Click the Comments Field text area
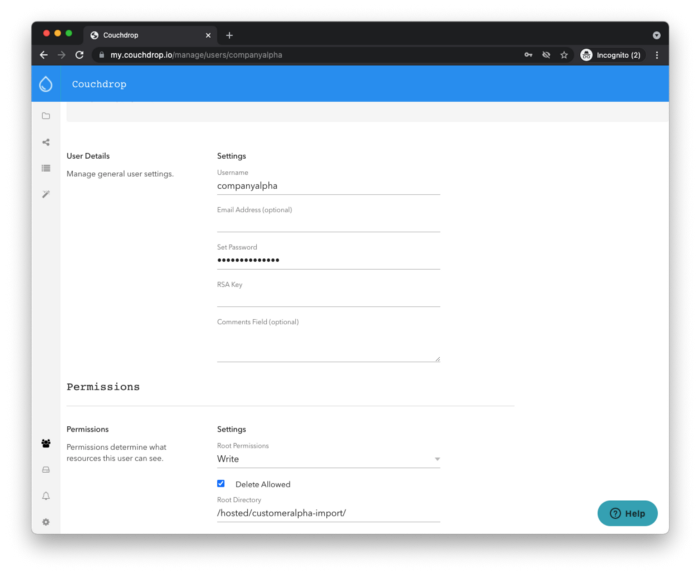Image resolution: width=700 pixels, height=575 pixels. (x=329, y=345)
